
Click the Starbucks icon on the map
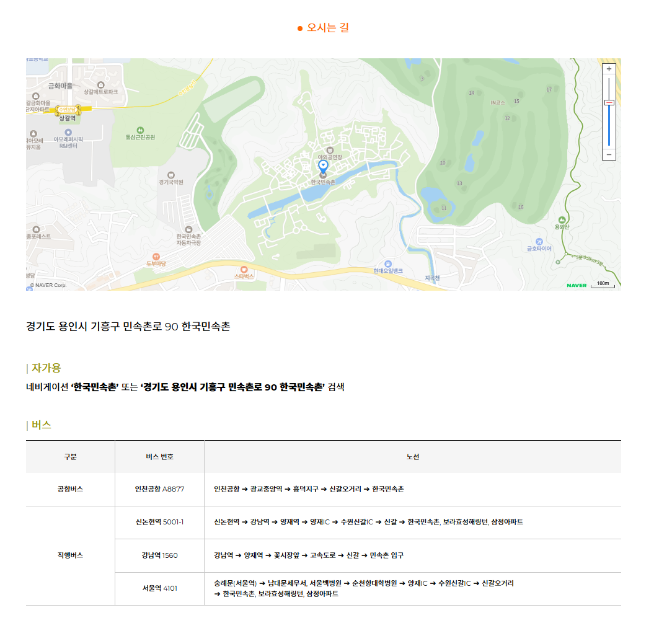click(x=244, y=269)
